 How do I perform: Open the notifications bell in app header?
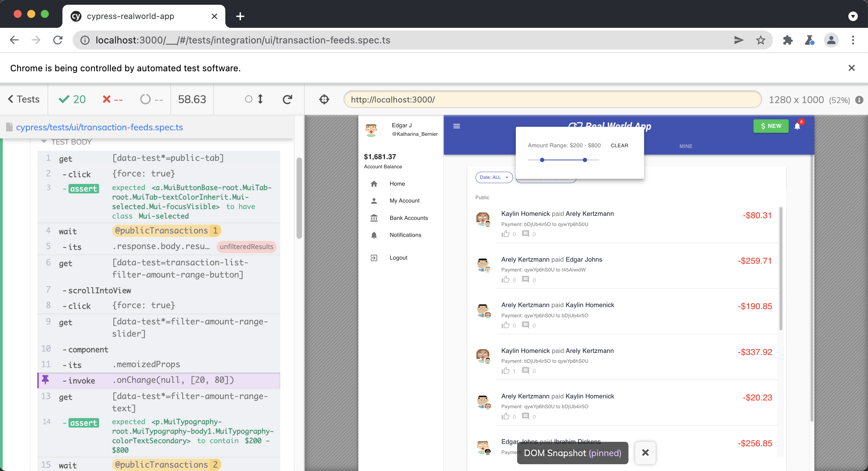(x=797, y=126)
